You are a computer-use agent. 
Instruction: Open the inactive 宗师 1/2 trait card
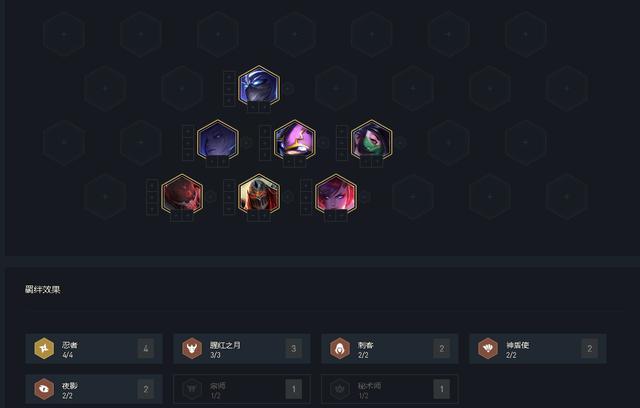coord(242,389)
